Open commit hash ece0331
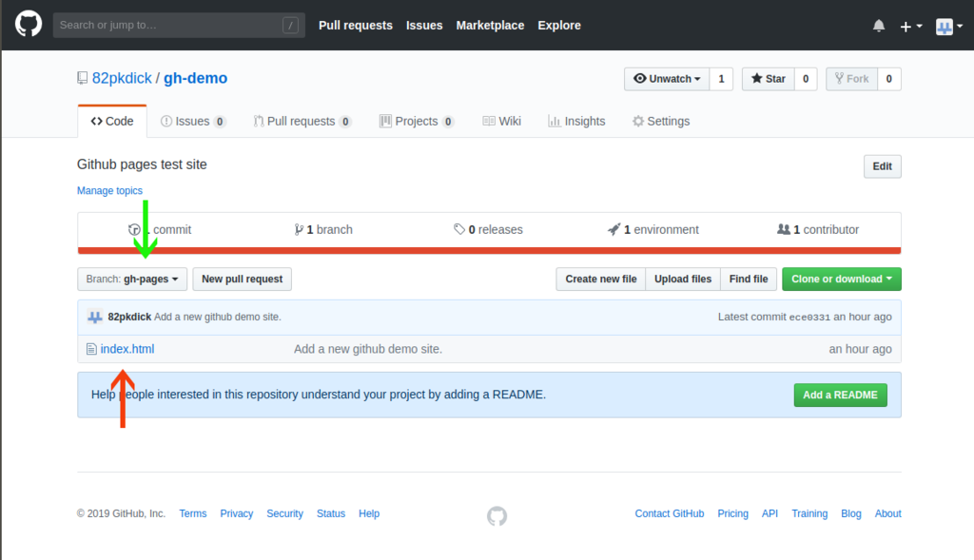The height and width of the screenshot is (560, 974). tap(809, 317)
